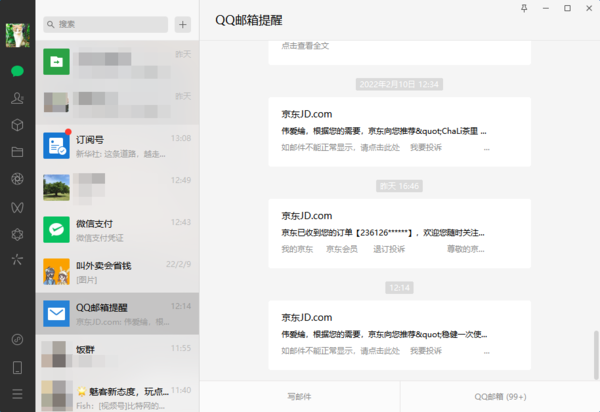The image size is (600, 412).
Task: Open the Moments shutter icon
Action: (x=17, y=179)
